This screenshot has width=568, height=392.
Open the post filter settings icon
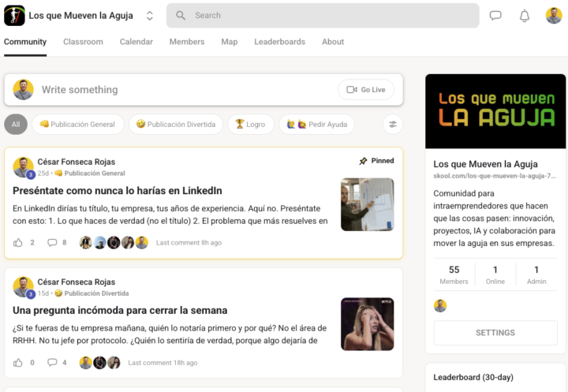pyautogui.click(x=393, y=125)
